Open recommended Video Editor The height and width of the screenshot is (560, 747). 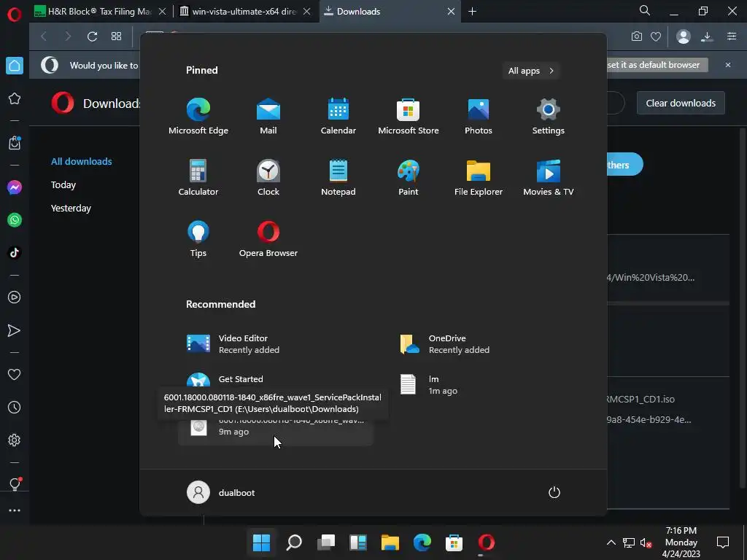(275, 344)
